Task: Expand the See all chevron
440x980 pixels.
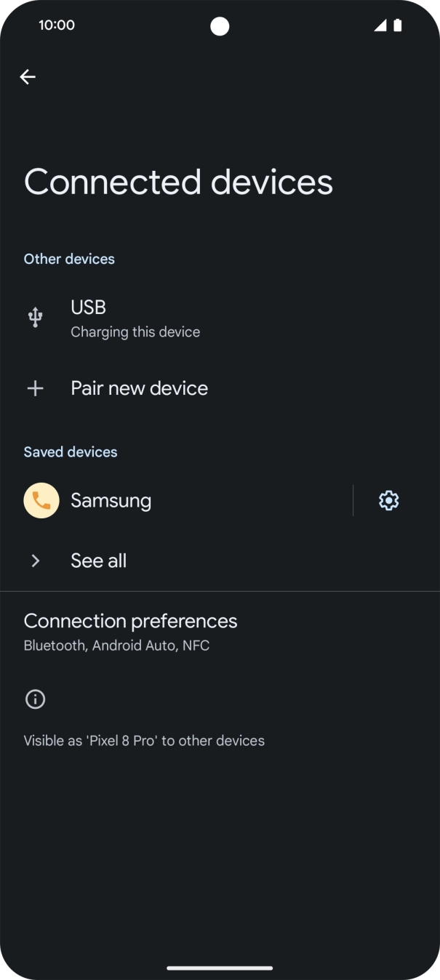Action: tap(35, 561)
